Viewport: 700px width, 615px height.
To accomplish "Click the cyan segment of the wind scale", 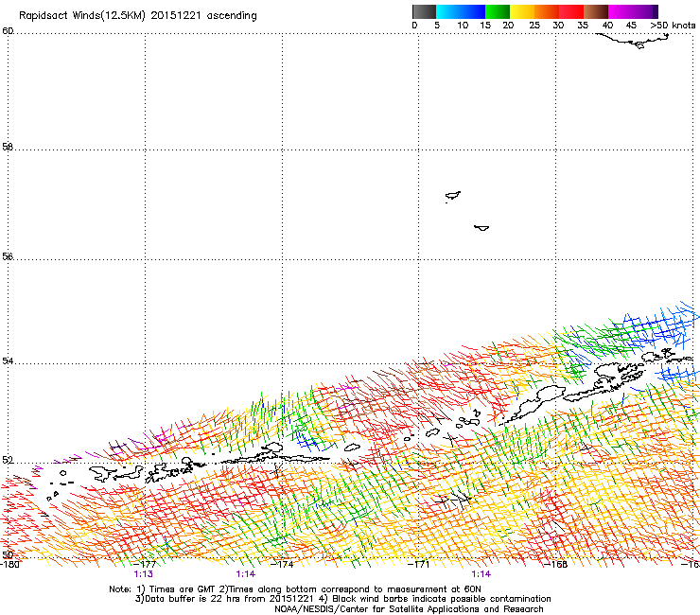I will (x=448, y=11).
